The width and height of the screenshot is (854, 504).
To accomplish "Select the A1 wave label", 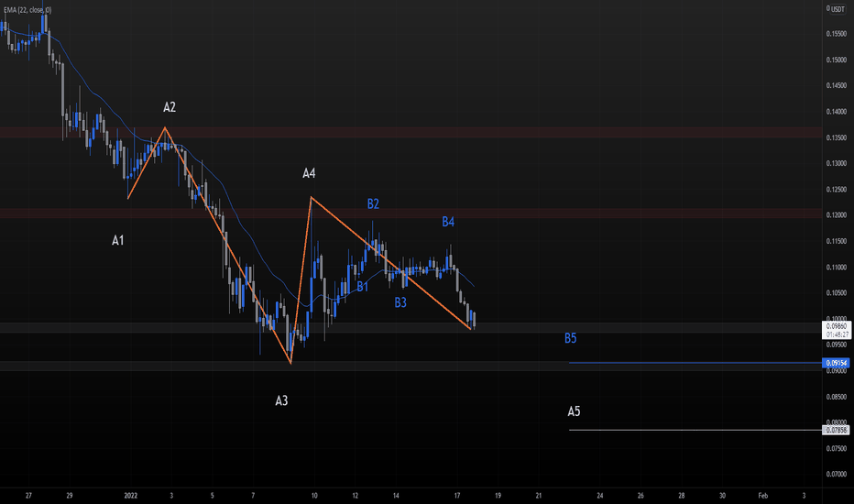I will point(117,240).
